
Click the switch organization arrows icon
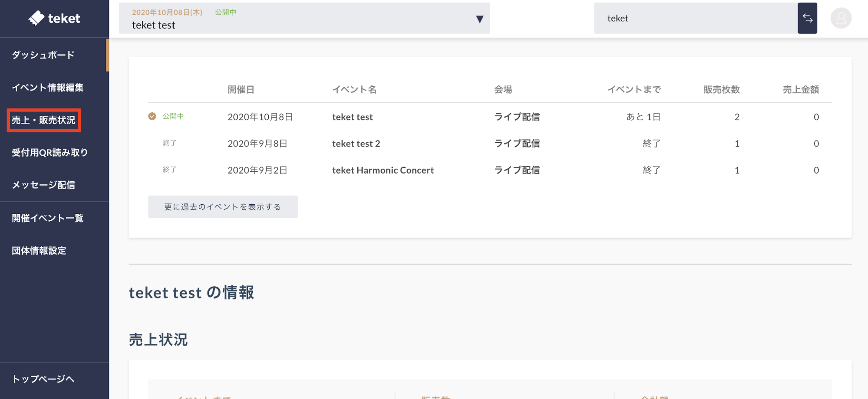coord(807,18)
